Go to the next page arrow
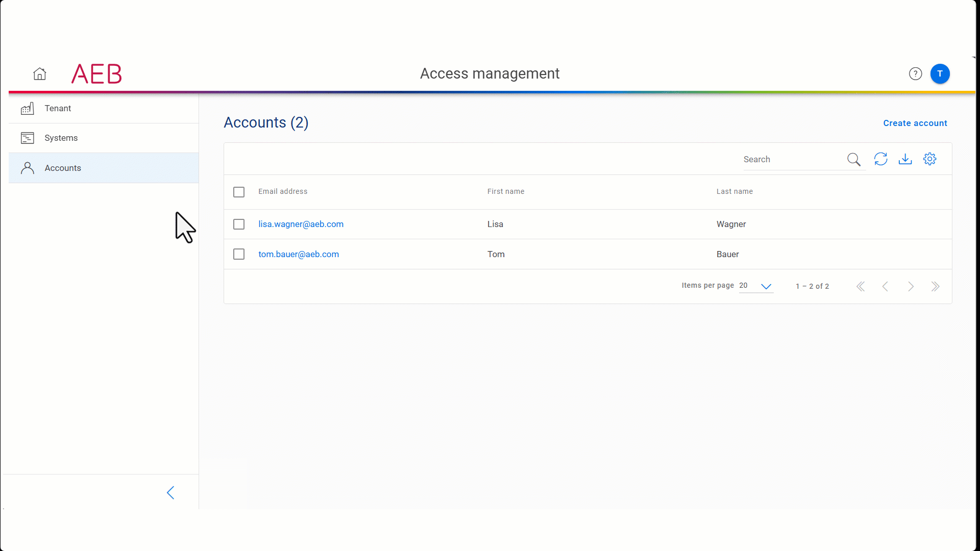The height and width of the screenshot is (551, 980). click(911, 286)
